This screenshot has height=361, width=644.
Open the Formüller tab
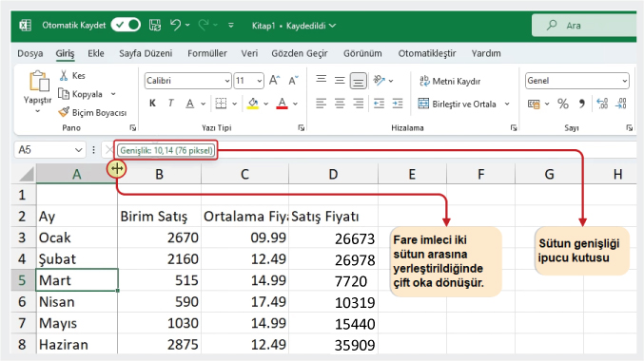click(x=207, y=53)
